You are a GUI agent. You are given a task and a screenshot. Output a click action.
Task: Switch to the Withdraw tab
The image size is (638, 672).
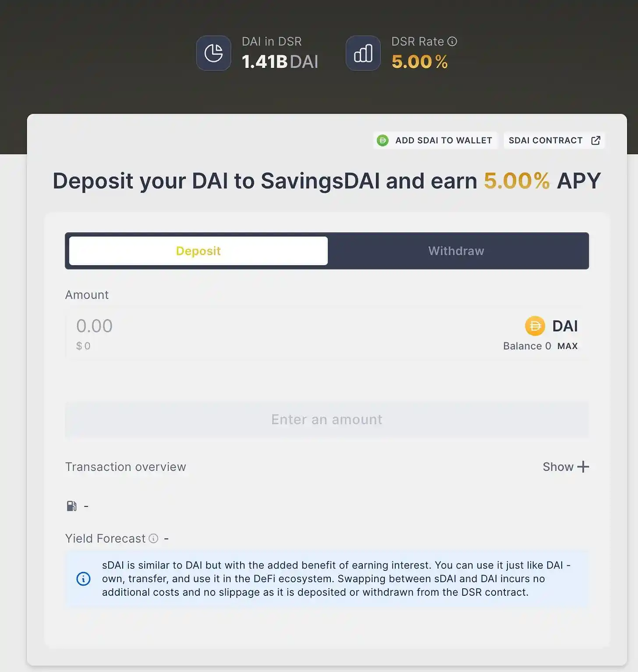[x=456, y=251]
